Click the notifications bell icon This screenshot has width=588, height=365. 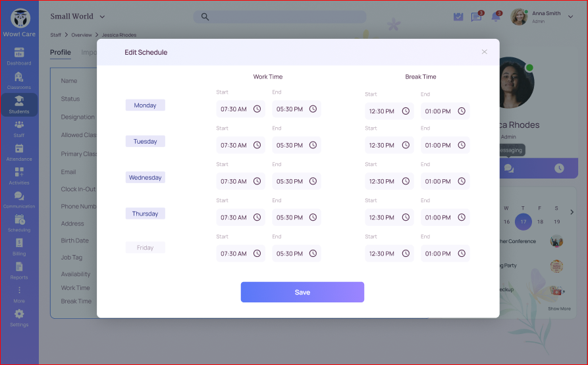pyautogui.click(x=496, y=17)
